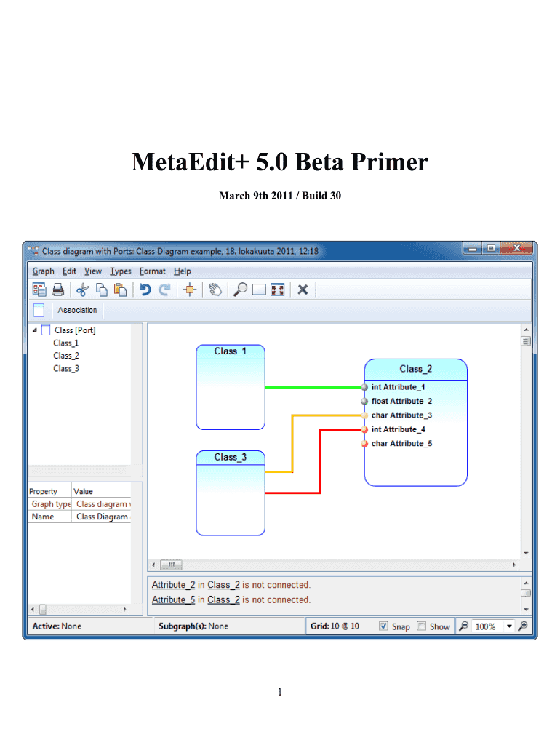Collapse the Class [Port] tree node
Viewport: 560px width, 745px height.
(35, 330)
